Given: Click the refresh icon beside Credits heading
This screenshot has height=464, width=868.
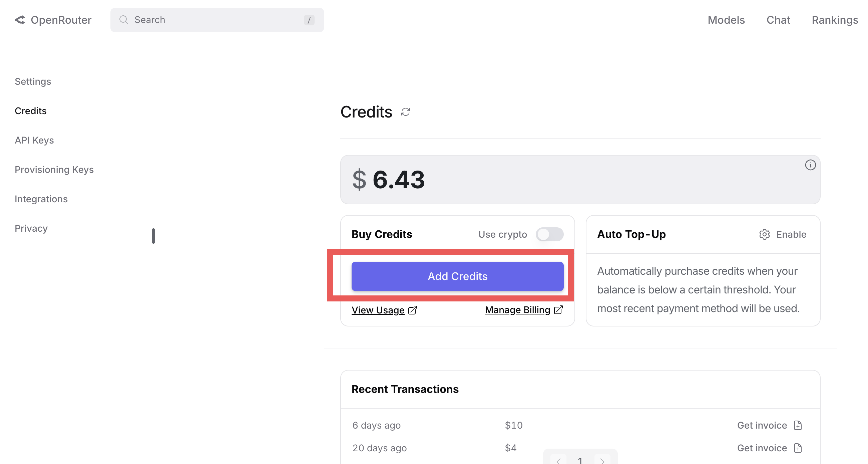Looking at the screenshot, I should tap(405, 112).
